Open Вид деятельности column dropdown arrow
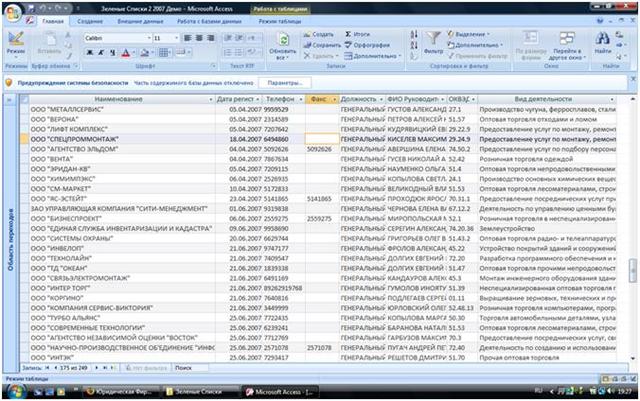Screen dimensions: 640x401 click(x=611, y=100)
